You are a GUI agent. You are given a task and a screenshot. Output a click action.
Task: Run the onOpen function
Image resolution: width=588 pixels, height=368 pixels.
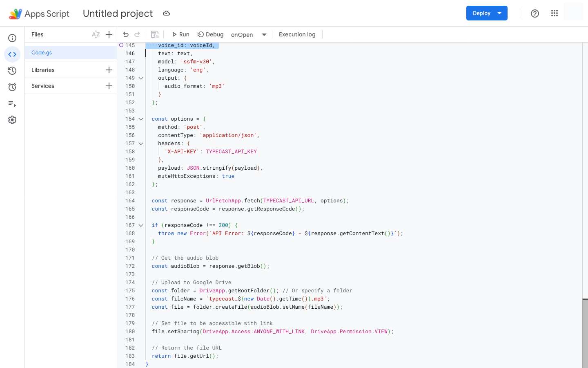click(180, 34)
